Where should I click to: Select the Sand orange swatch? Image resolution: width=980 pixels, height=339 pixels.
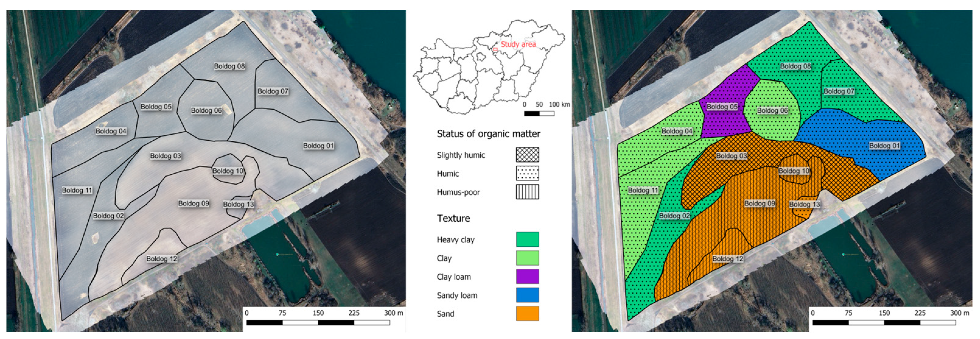click(x=527, y=314)
